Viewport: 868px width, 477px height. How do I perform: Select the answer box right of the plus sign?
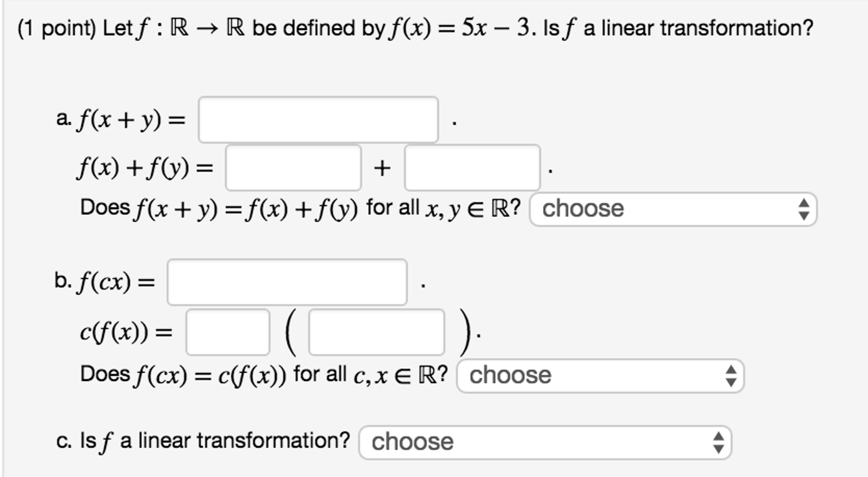(472, 168)
